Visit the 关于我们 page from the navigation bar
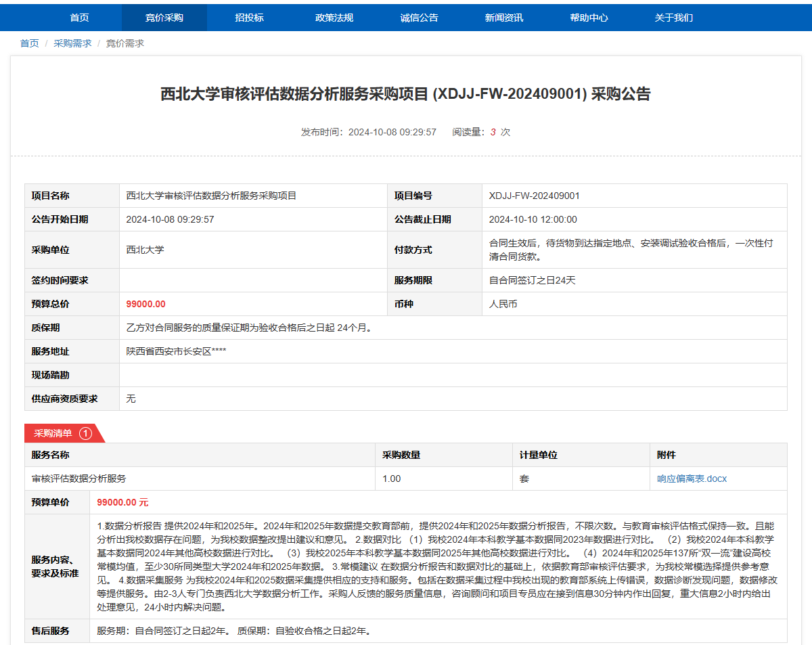812x645 pixels. 674,18
